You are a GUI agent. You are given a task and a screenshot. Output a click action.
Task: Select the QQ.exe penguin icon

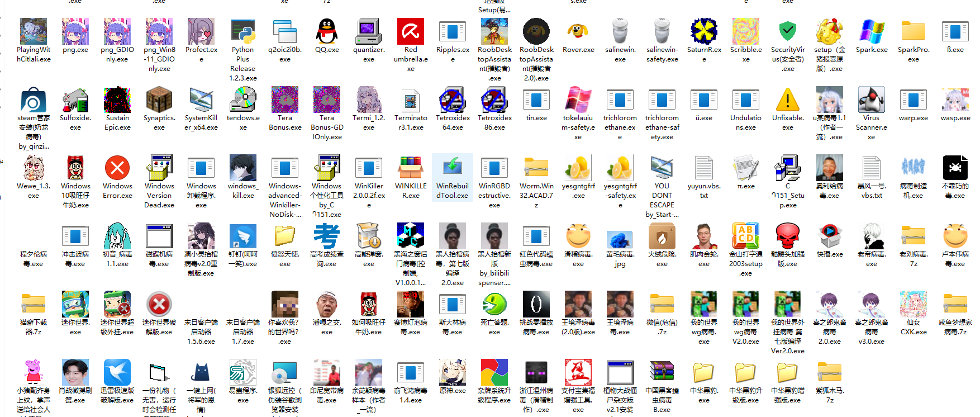(x=327, y=31)
